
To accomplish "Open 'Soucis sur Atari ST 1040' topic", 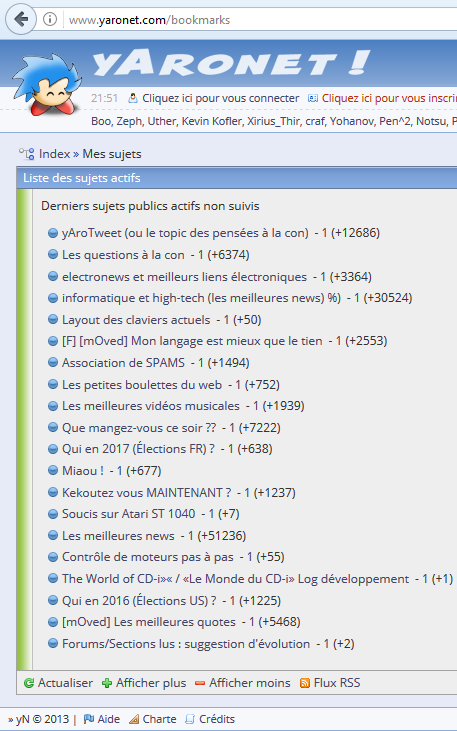I will coord(129,514).
